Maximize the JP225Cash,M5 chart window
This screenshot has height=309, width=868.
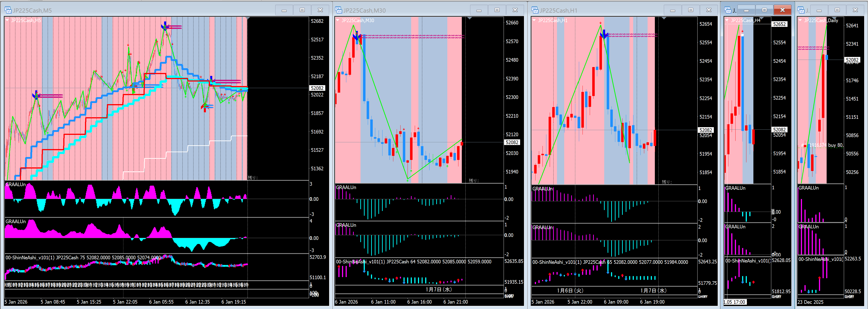coord(302,10)
